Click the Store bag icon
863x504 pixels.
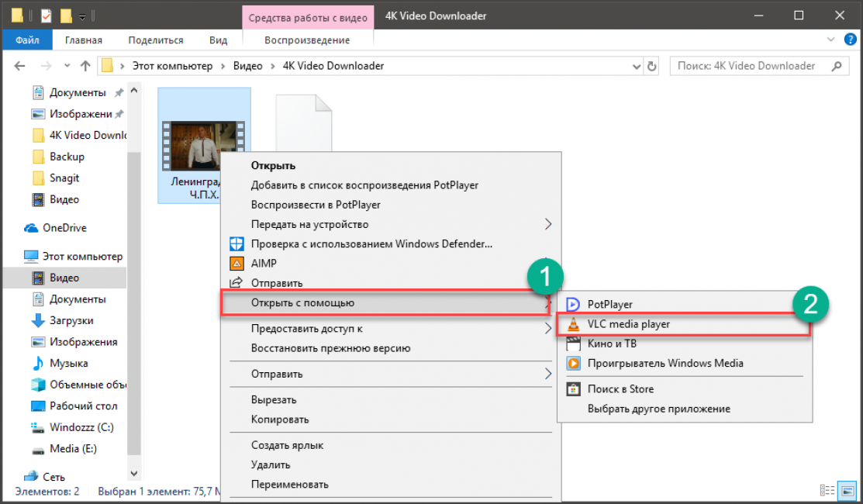coord(573,389)
